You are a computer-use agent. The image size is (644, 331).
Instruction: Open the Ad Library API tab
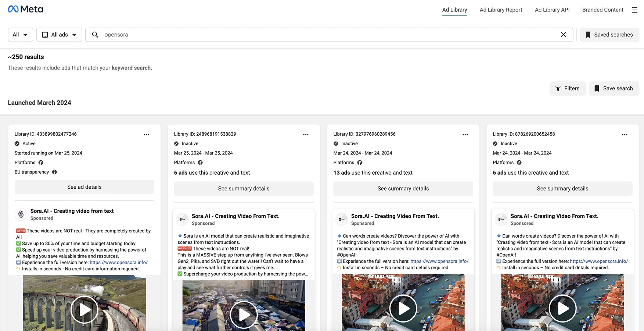[x=552, y=10]
